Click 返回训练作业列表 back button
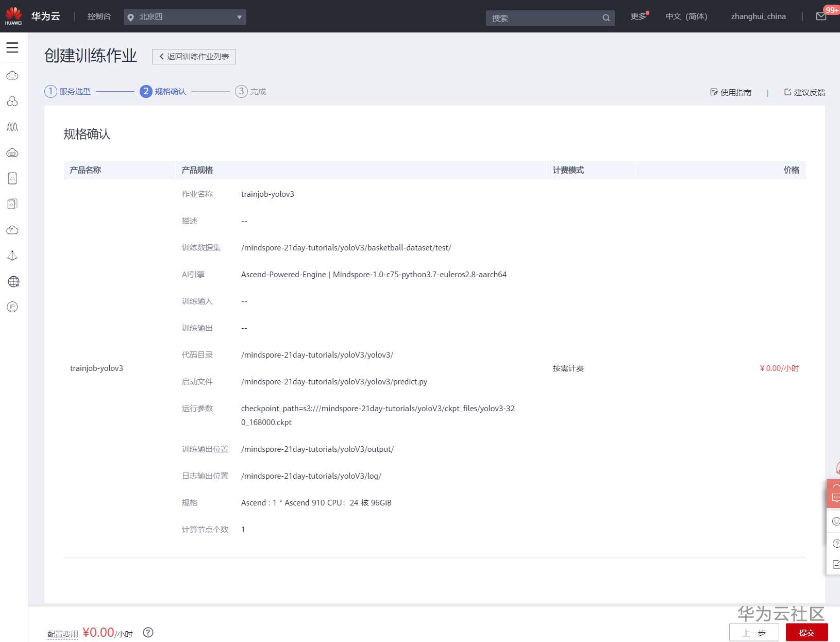Viewport: 840px width, 642px height. (x=194, y=57)
